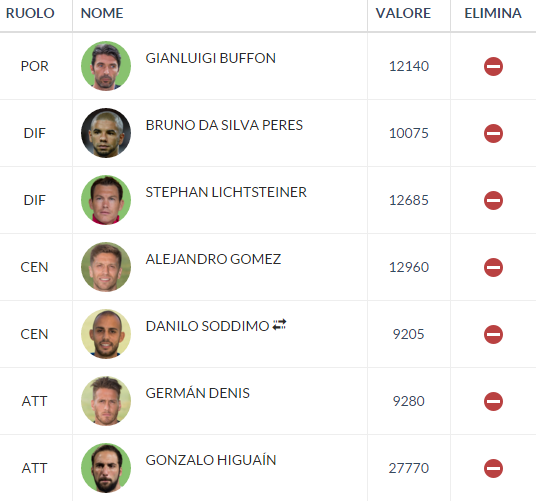The width and height of the screenshot is (536, 501).
Task: Click the ELIMINA column header
Action: pyautogui.click(x=493, y=13)
